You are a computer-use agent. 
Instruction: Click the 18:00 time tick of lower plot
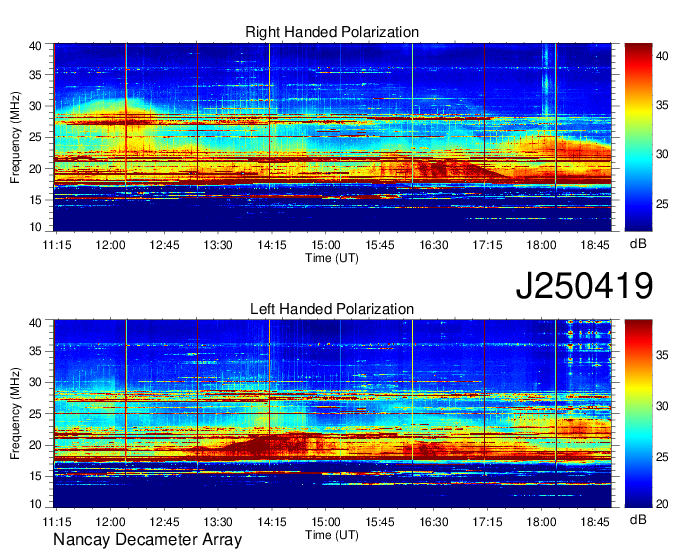pos(541,522)
